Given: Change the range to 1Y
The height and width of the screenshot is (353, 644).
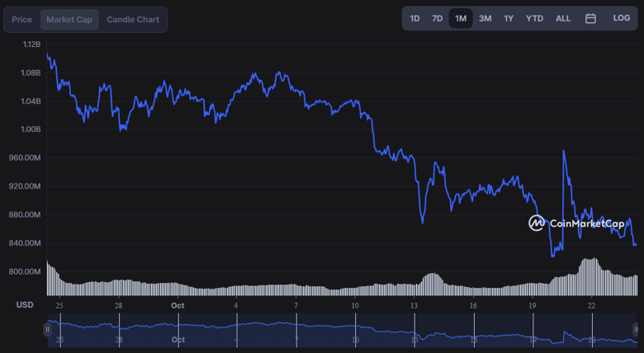Looking at the screenshot, I should (x=509, y=18).
